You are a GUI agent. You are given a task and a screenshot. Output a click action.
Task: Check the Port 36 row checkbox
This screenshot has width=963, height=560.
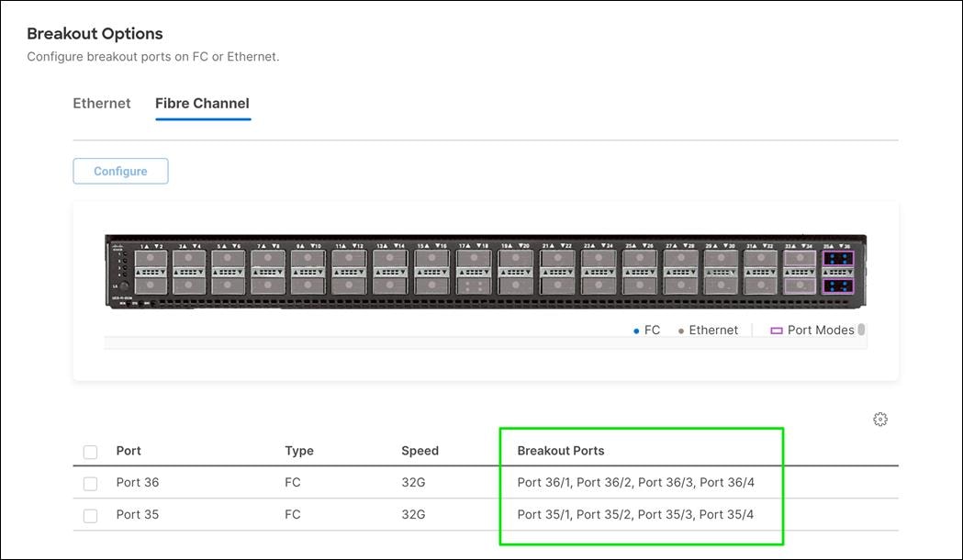(90, 483)
